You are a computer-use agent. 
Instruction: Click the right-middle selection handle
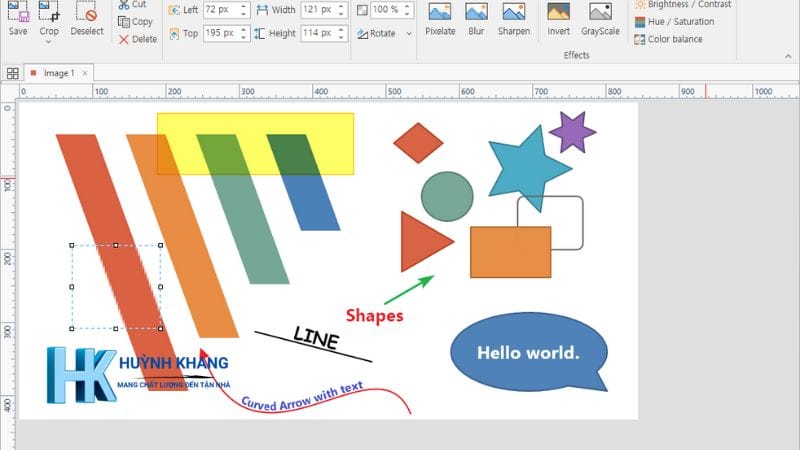161,287
